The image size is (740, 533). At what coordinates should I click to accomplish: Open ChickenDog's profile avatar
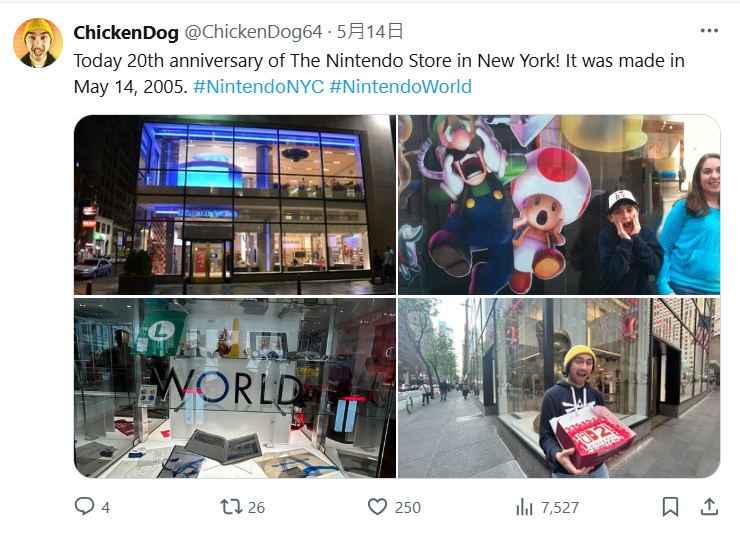click(38, 43)
